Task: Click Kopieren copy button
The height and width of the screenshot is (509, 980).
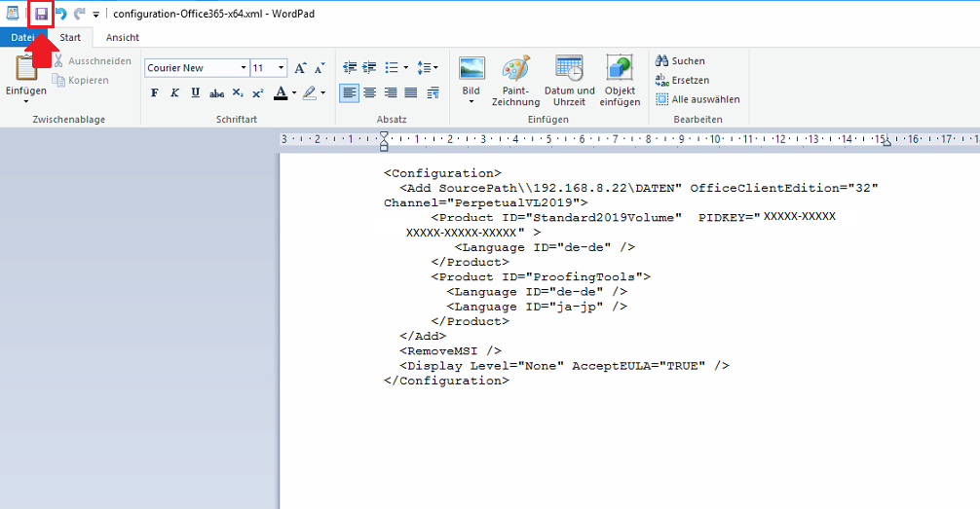Action: 81,80
